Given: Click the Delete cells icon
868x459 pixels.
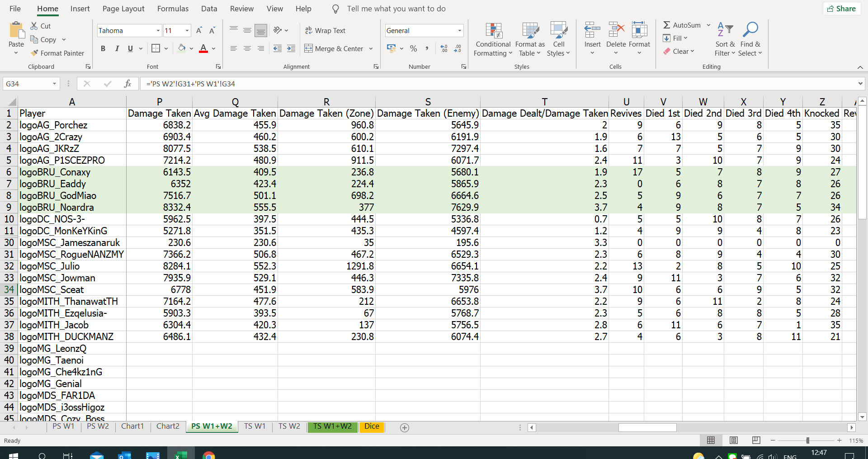Looking at the screenshot, I should pos(616,30).
